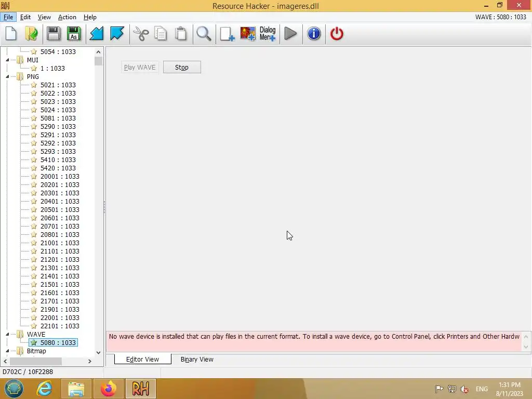Viewport: 532px width, 399px height.
Task: Click the tree's horizontal scroll left arrow
Action: pyautogui.click(x=5, y=362)
